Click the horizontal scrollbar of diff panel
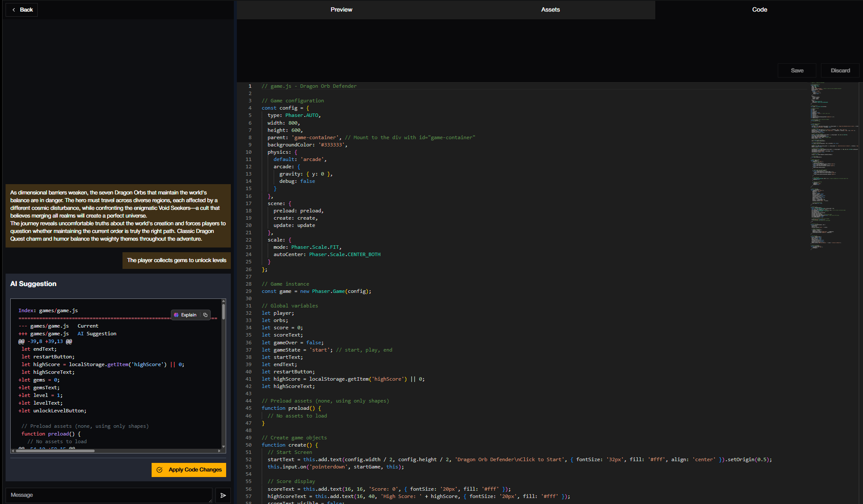The image size is (863, 504). (56, 450)
